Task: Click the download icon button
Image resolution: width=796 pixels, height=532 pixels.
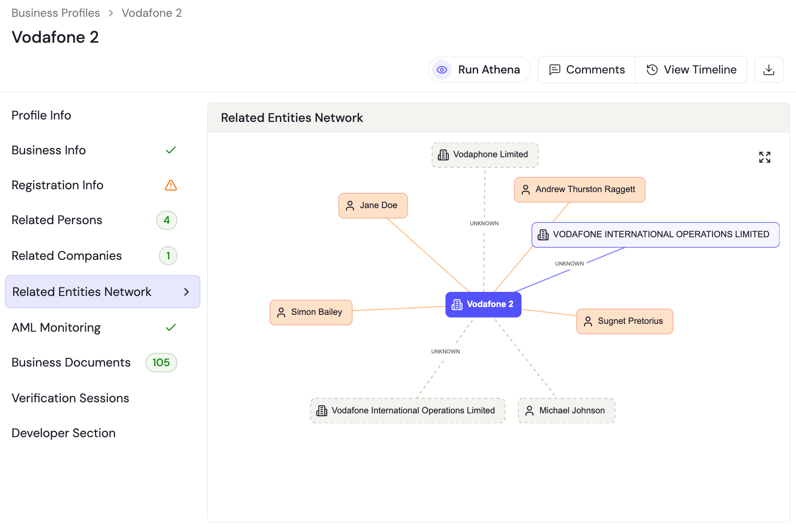Action: pos(768,70)
